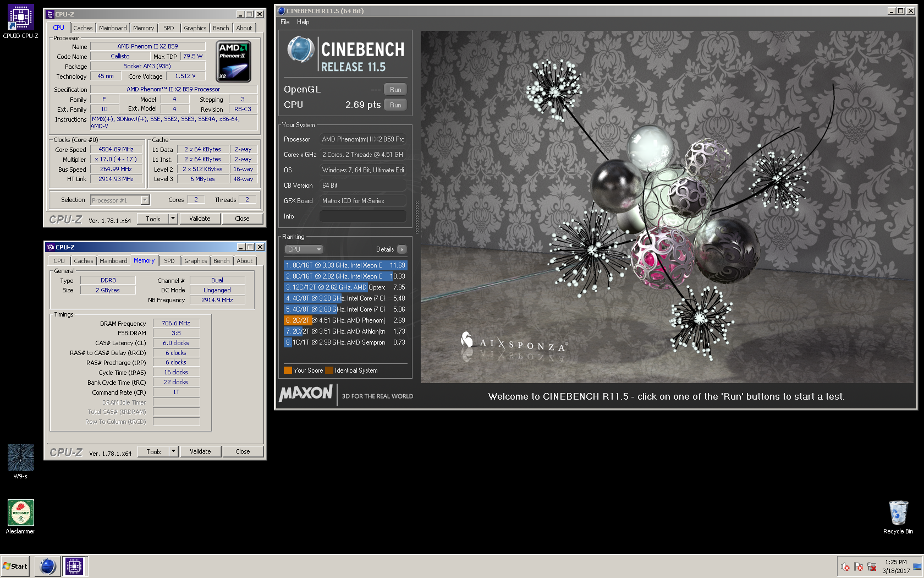The image size is (924, 578).
Task: Click Tools button in lower CPU-Z
Action: point(154,451)
